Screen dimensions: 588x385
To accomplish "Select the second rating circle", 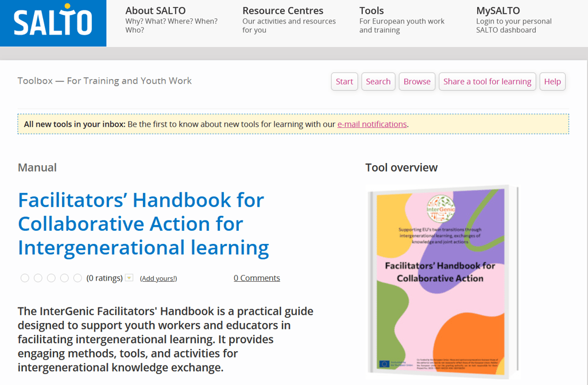I will [38, 278].
